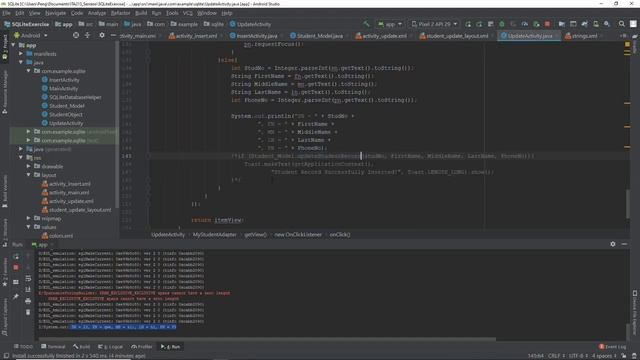Collapse the app module tree node

click(x=13, y=45)
